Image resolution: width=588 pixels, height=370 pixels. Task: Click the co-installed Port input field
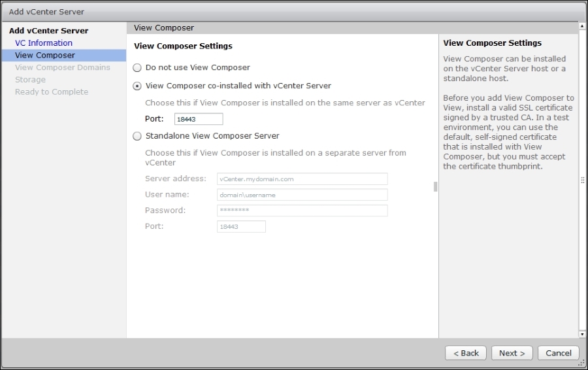pos(199,119)
